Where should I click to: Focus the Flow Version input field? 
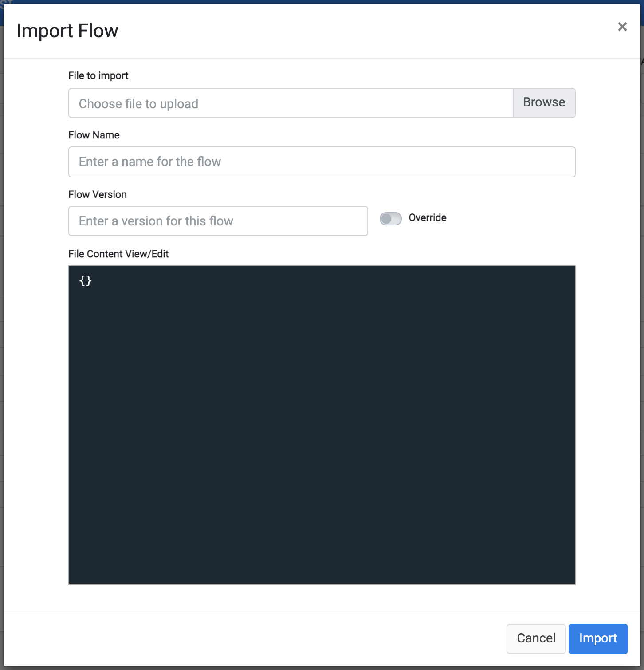[x=218, y=221]
